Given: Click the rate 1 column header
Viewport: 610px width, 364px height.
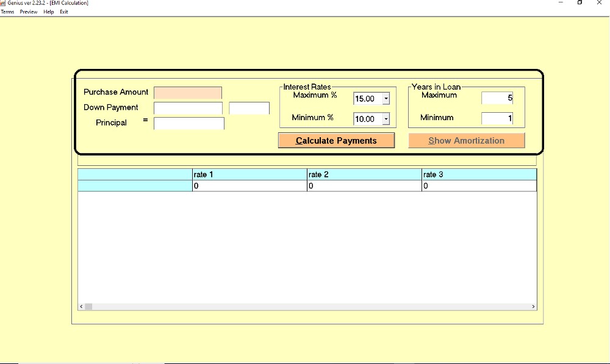Looking at the screenshot, I should coord(249,175).
